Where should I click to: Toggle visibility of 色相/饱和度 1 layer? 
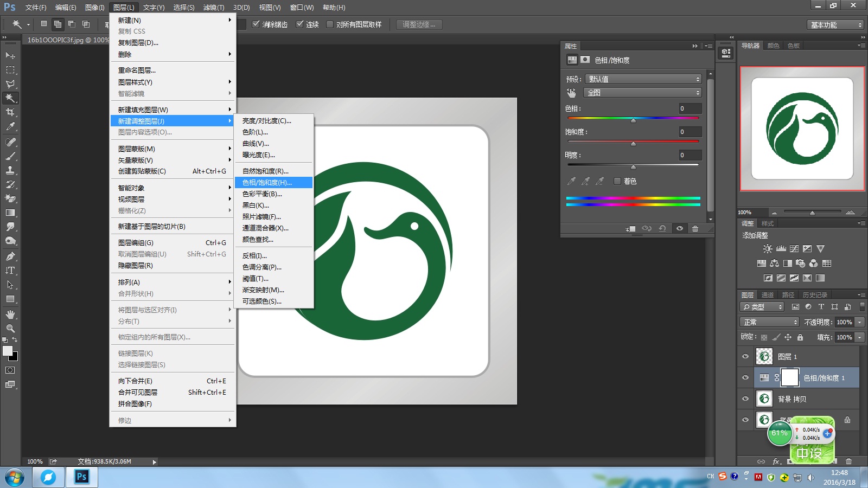pyautogui.click(x=745, y=377)
